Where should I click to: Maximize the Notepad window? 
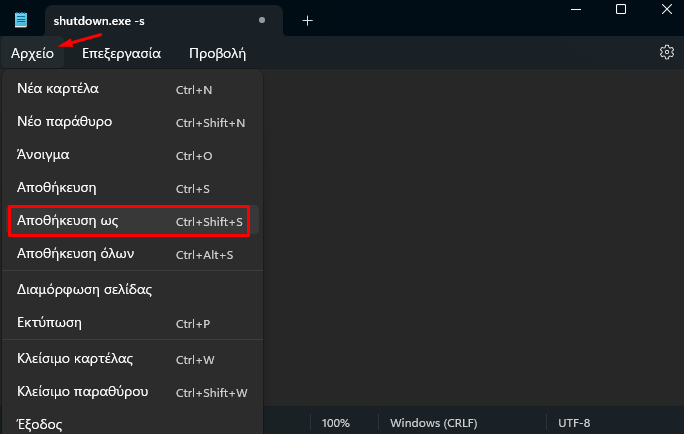point(621,9)
